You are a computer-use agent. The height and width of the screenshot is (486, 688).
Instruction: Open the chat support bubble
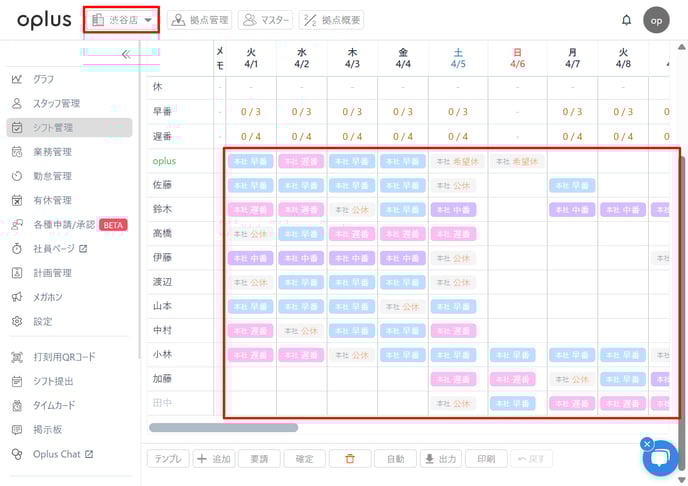click(x=659, y=459)
